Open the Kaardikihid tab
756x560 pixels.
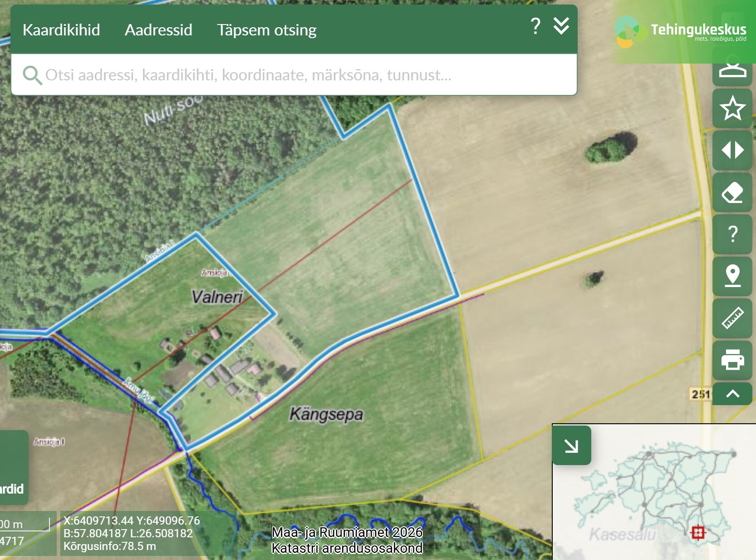(61, 30)
